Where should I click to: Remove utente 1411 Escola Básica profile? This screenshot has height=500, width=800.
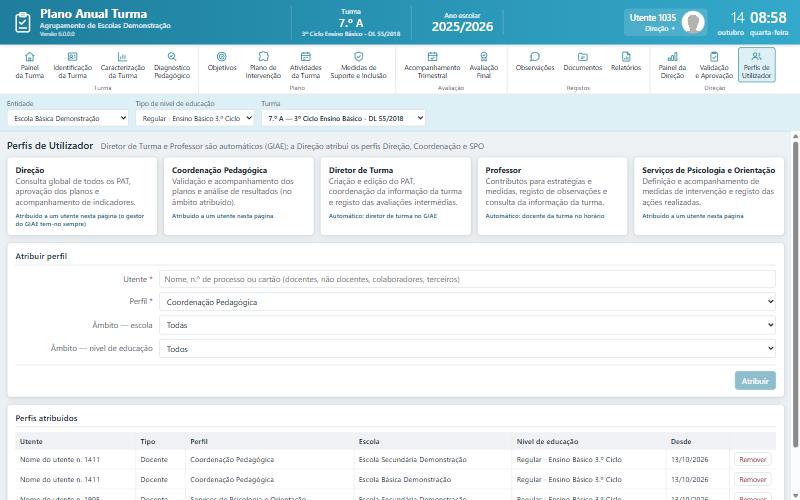(x=753, y=480)
